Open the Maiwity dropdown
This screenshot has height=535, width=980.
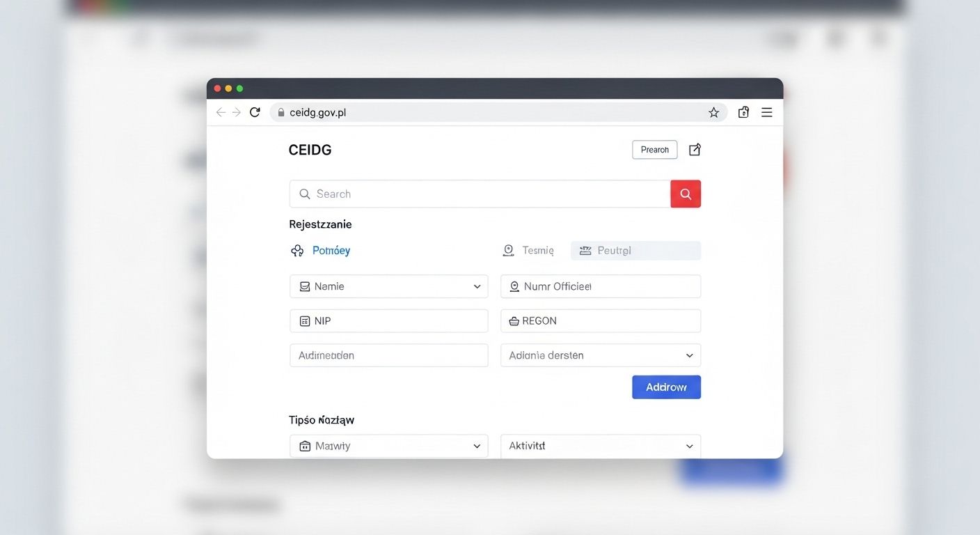[x=389, y=446]
